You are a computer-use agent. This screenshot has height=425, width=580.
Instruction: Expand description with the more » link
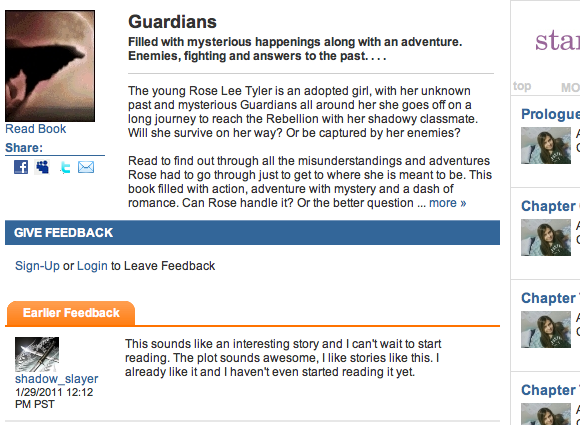[x=448, y=203]
